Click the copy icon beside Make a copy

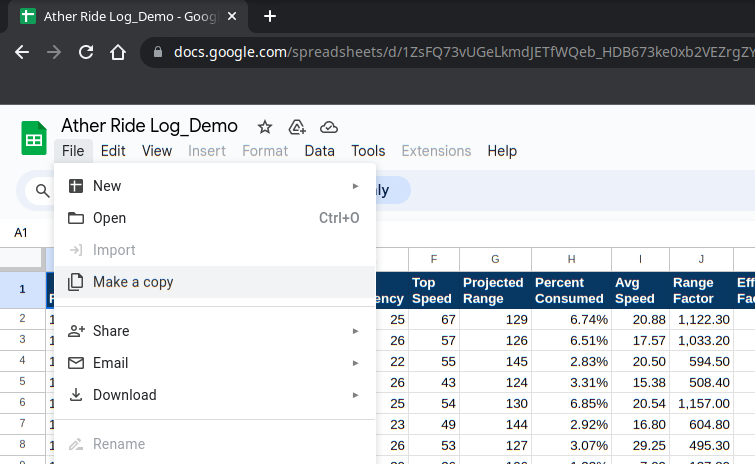tap(76, 282)
